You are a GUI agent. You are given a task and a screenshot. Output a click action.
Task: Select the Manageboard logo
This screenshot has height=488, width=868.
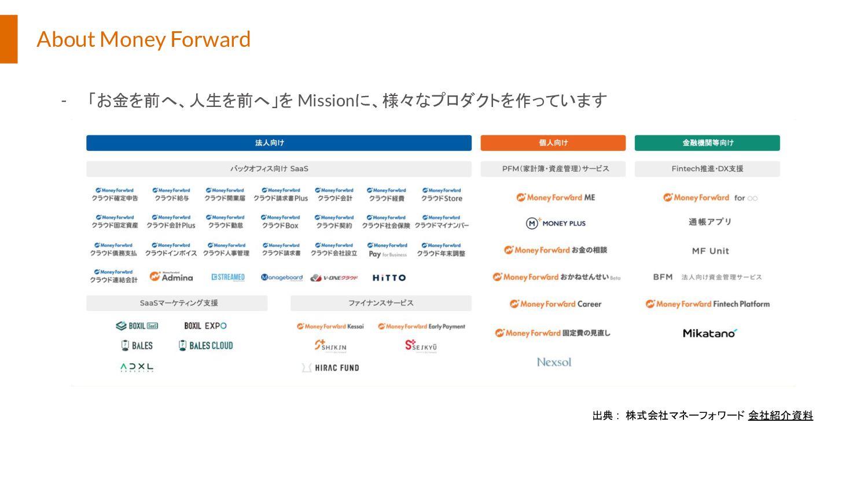click(x=282, y=278)
